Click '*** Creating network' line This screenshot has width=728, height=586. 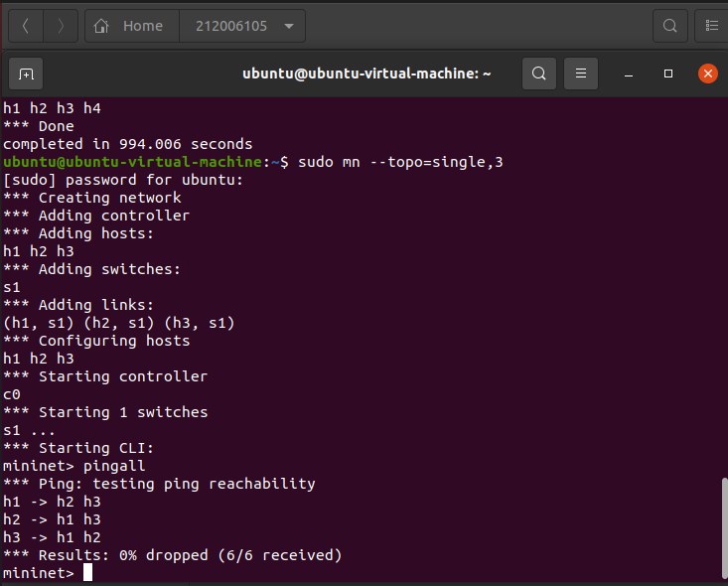pyautogui.click(x=92, y=198)
